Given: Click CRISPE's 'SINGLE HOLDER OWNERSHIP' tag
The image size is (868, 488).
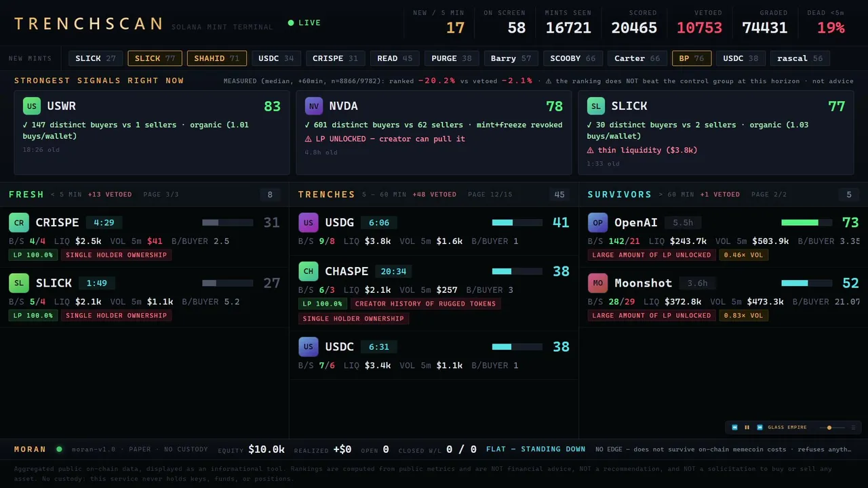Looking at the screenshot, I should pos(116,255).
